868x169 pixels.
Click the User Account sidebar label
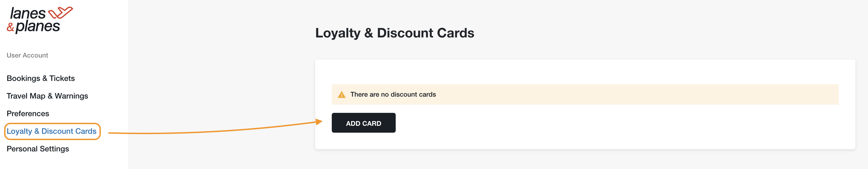tap(27, 55)
